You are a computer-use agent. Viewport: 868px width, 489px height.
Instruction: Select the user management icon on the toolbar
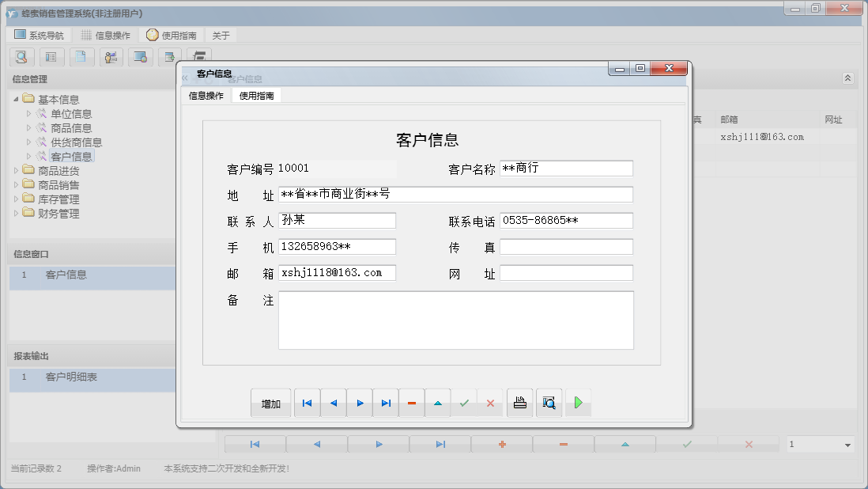[111, 57]
